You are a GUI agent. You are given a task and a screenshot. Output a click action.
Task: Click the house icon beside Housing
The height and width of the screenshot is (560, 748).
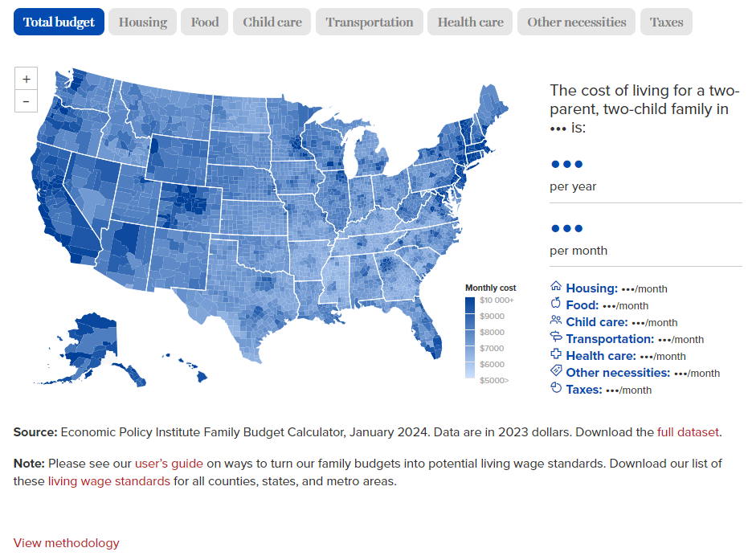[556, 287]
